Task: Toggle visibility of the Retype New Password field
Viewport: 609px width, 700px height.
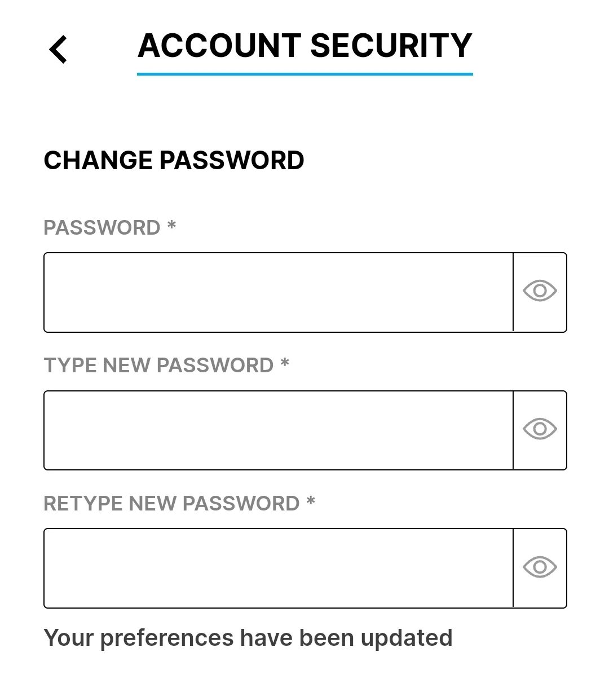Action: [540, 567]
